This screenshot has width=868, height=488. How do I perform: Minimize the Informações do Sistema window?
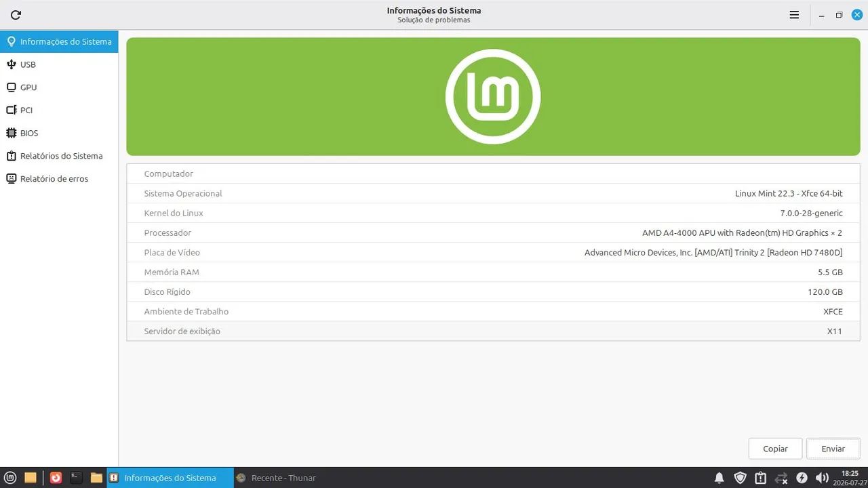pos(821,15)
